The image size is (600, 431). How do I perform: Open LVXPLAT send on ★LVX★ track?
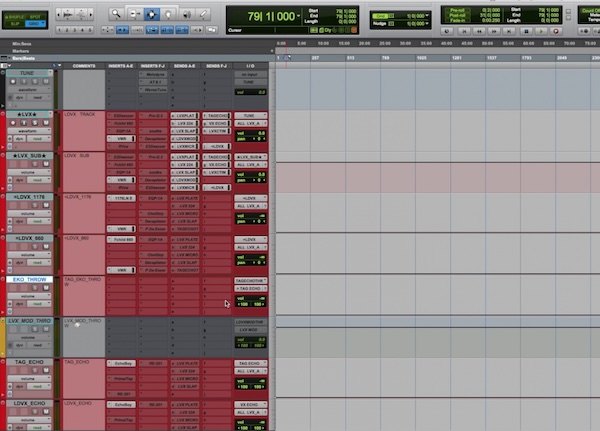pos(185,115)
